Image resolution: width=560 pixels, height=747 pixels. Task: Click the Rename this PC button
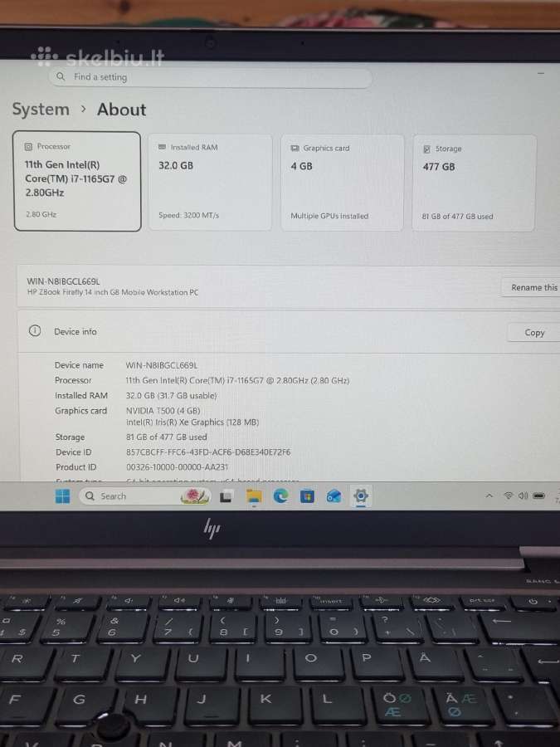(531, 287)
